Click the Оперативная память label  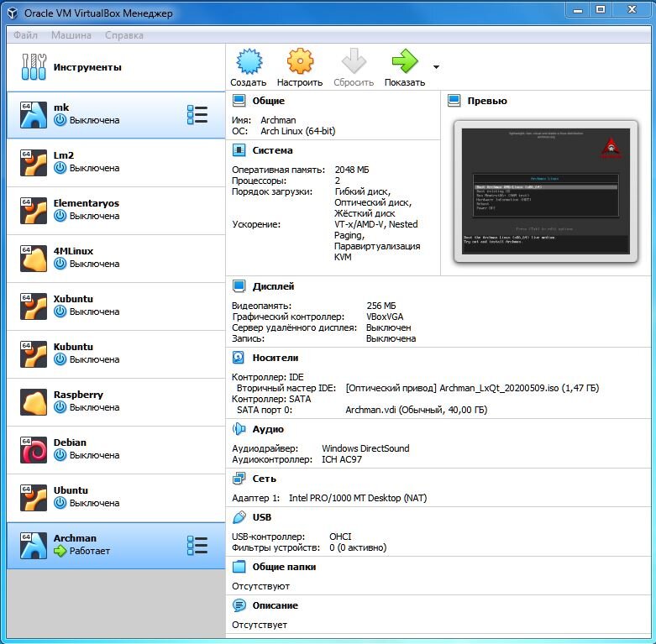278,170
